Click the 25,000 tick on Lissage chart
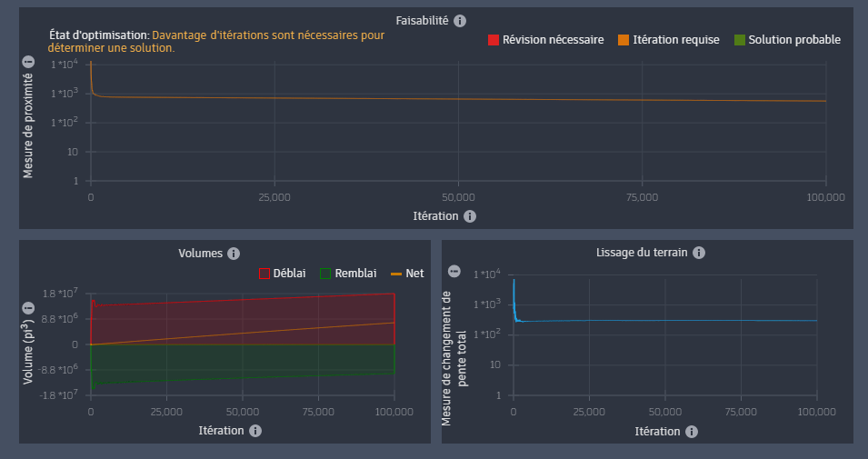The width and height of the screenshot is (868, 459). pyautogui.click(x=589, y=412)
